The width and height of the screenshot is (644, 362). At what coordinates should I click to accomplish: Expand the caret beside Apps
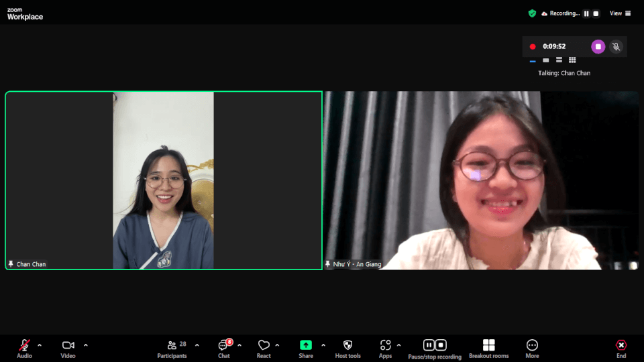click(x=398, y=345)
